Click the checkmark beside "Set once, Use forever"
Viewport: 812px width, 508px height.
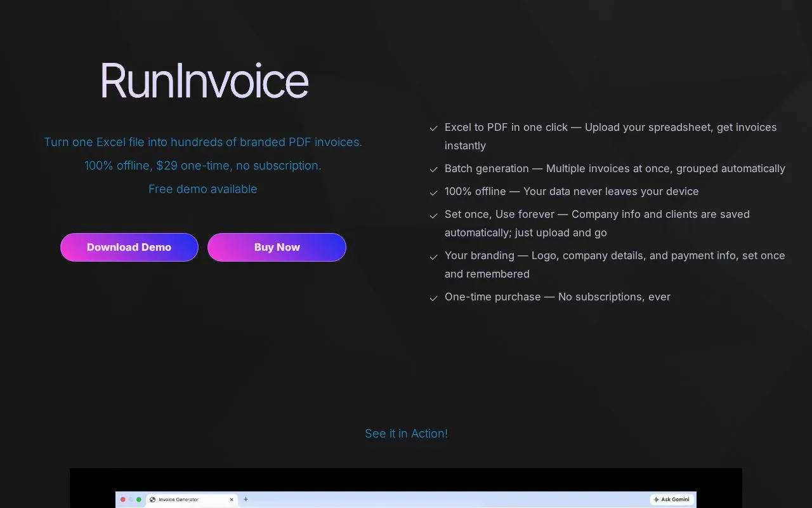(x=434, y=215)
